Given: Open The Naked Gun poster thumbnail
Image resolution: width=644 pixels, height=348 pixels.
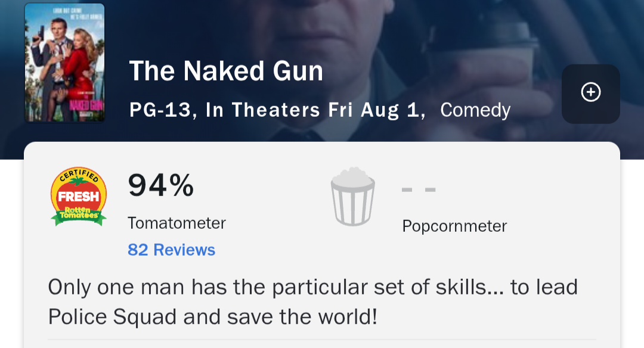Looking at the screenshot, I should pyautogui.click(x=64, y=63).
